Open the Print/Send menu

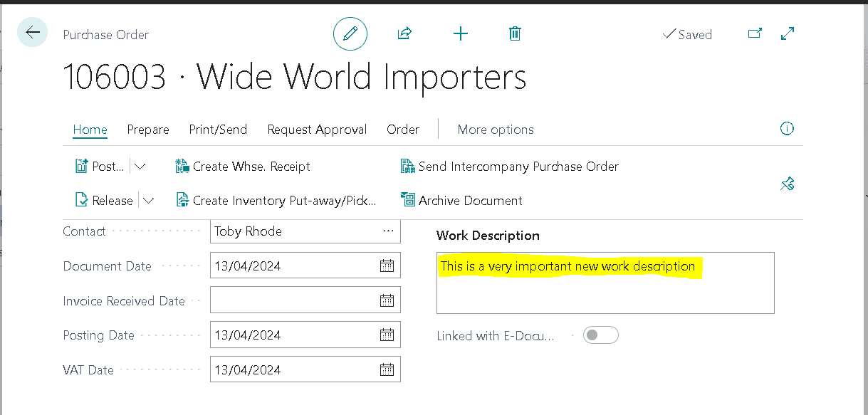tap(218, 130)
